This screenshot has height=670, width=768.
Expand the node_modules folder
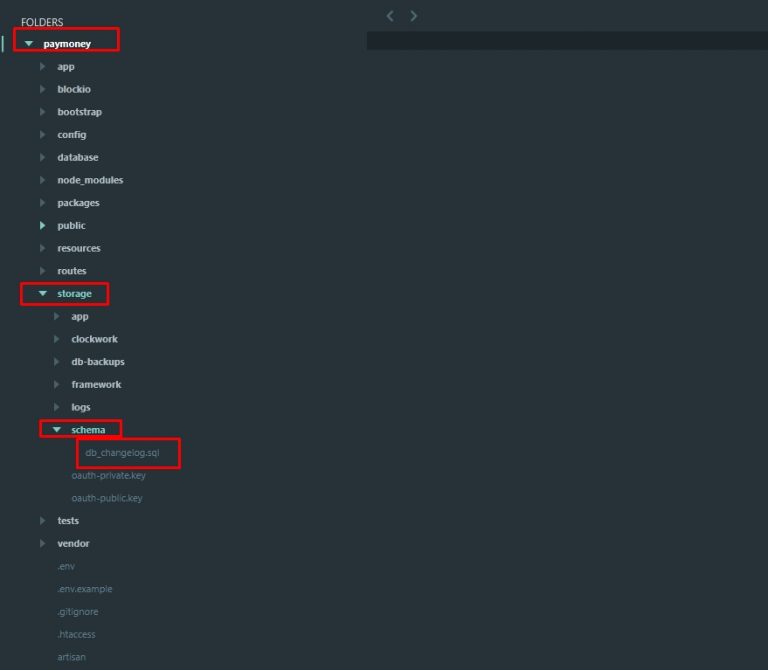tap(89, 180)
